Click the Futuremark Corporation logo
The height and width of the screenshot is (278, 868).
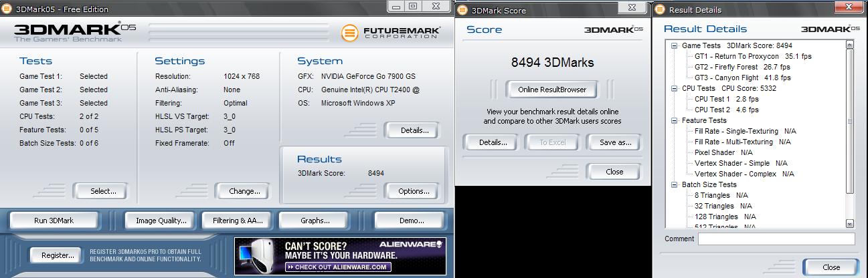(391, 33)
